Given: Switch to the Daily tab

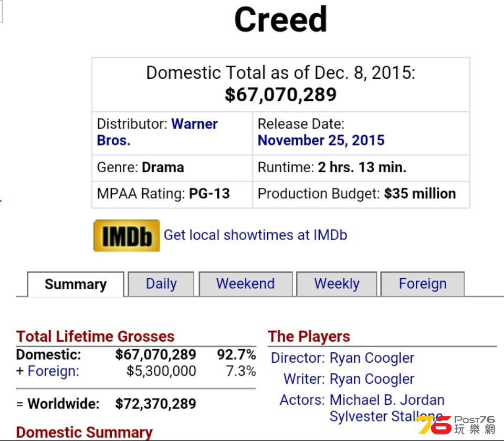Looking at the screenshot, I should [x=161, y=284].
